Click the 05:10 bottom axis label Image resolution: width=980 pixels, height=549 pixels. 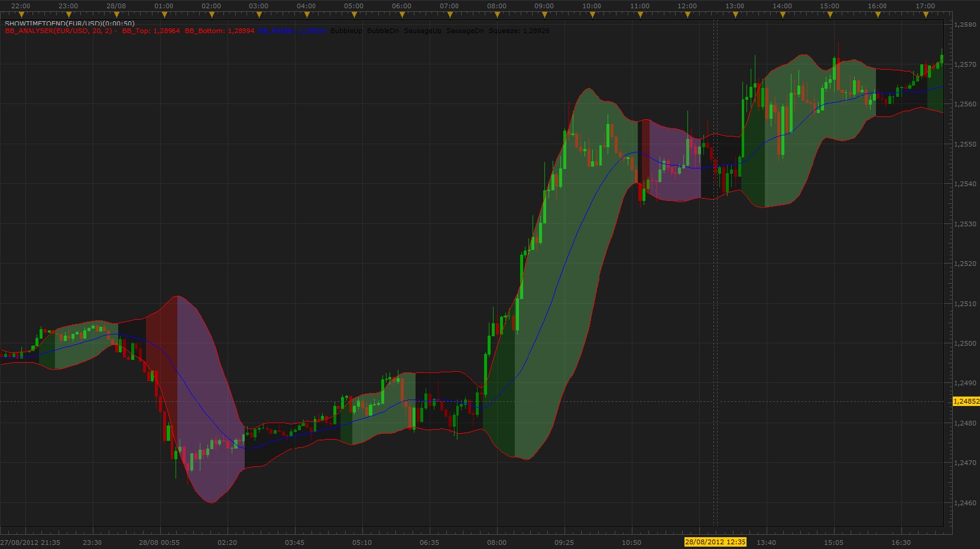pos(362,542)
